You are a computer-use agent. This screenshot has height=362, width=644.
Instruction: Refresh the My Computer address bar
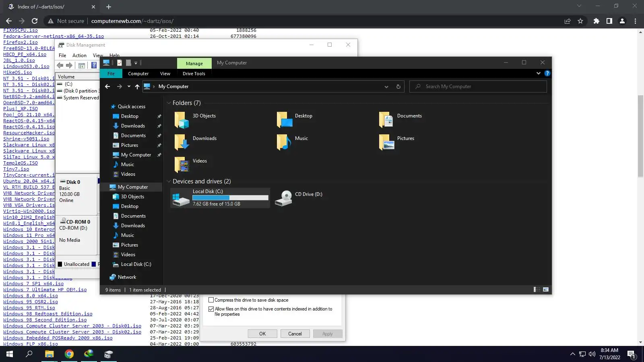click(398, 86)
